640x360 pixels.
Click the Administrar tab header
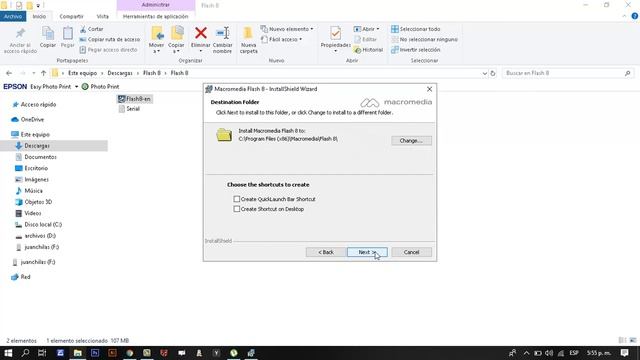(x=156, y=5)
